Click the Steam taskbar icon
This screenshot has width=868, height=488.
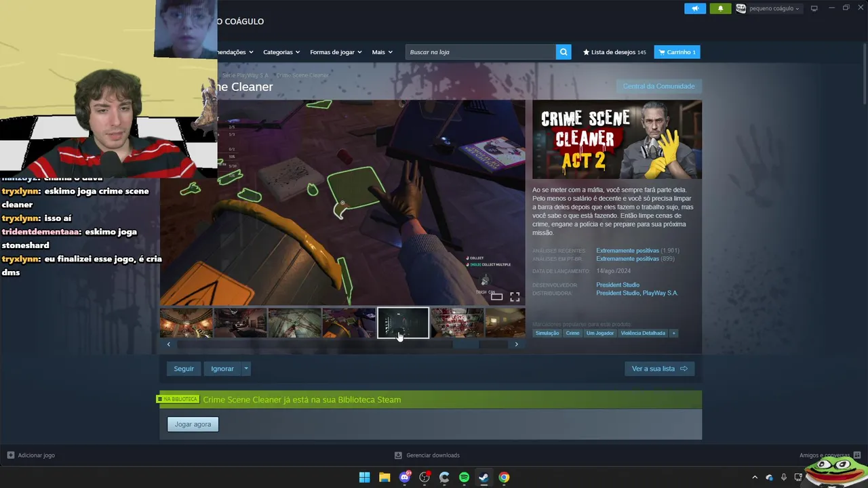(484, 477)
